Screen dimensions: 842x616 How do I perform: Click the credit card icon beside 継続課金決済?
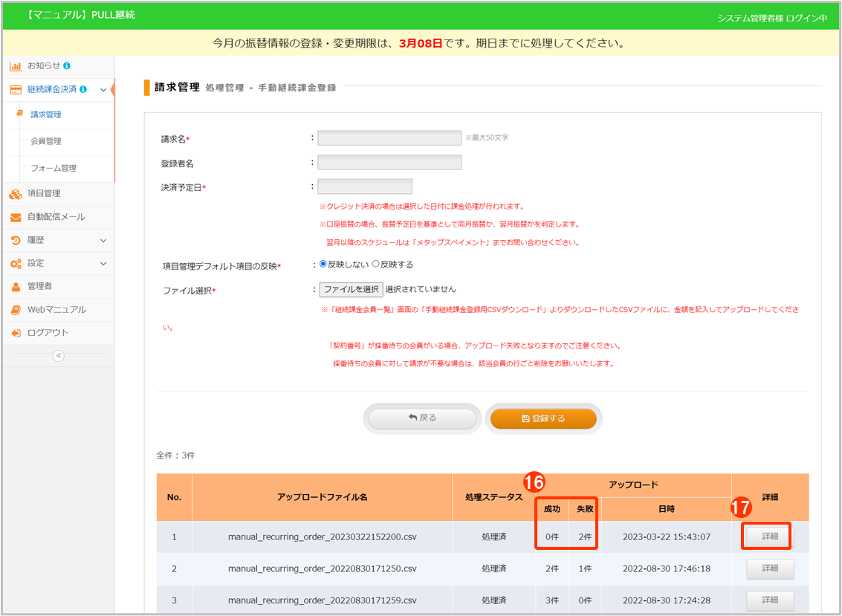pos(15,90)
